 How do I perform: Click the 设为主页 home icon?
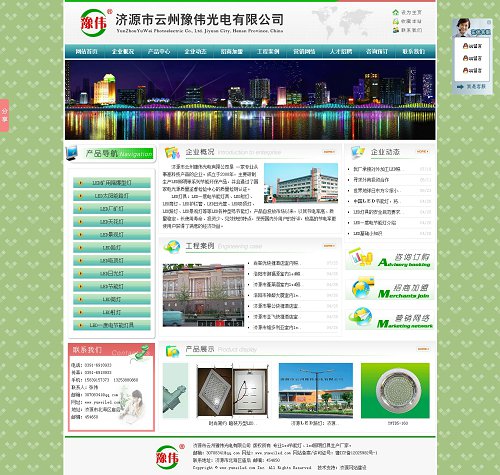(396, 12)
